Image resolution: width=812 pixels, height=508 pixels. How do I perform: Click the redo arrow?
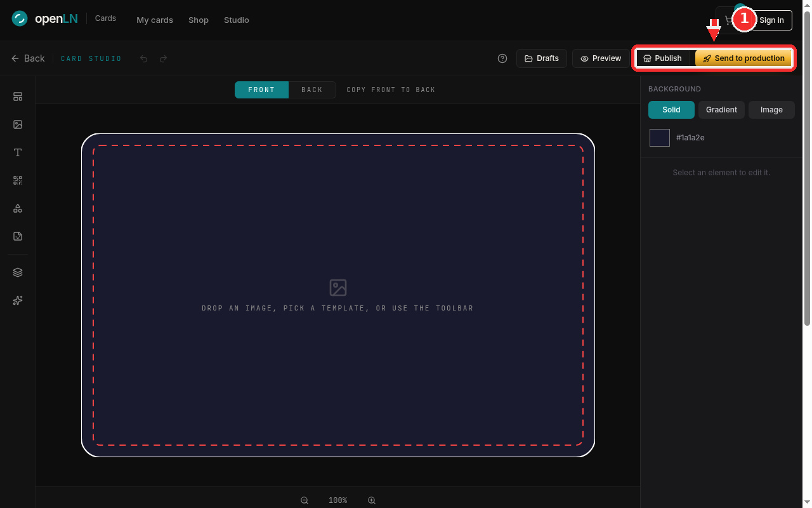(163, 58)
